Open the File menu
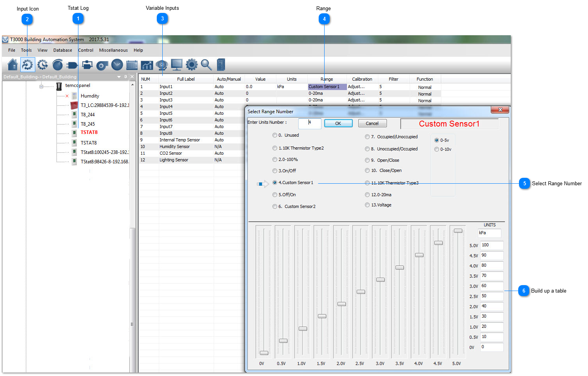 (x=12, y=50)
